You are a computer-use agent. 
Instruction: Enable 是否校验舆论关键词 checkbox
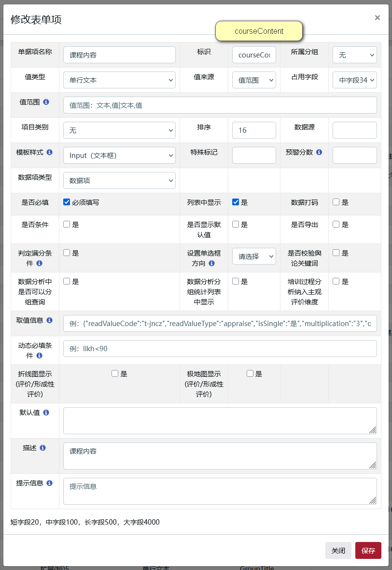pyautogui.click(x=336, y=253)
